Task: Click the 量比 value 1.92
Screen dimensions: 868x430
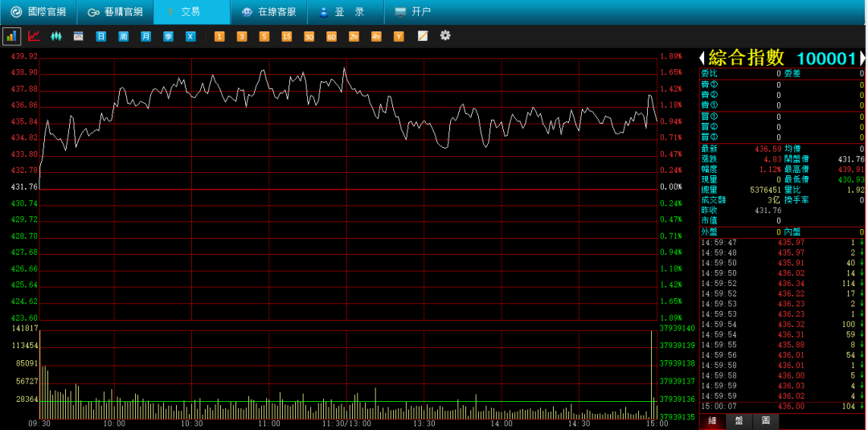Action: click(855, 190)
